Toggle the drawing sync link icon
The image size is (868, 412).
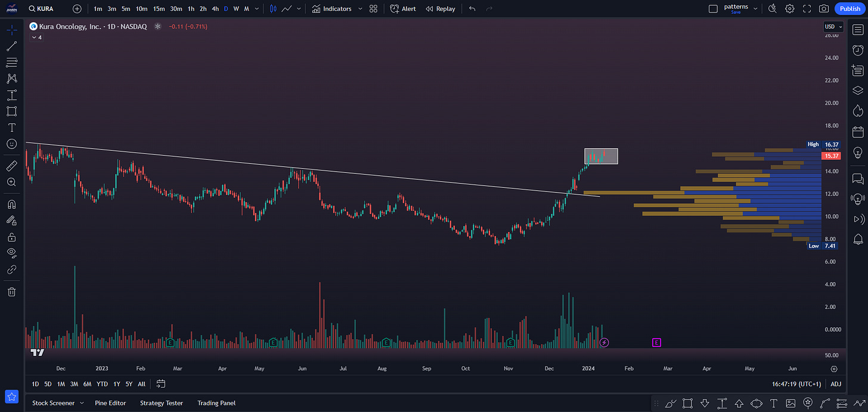pyautogui.click(x=12, y=269)
